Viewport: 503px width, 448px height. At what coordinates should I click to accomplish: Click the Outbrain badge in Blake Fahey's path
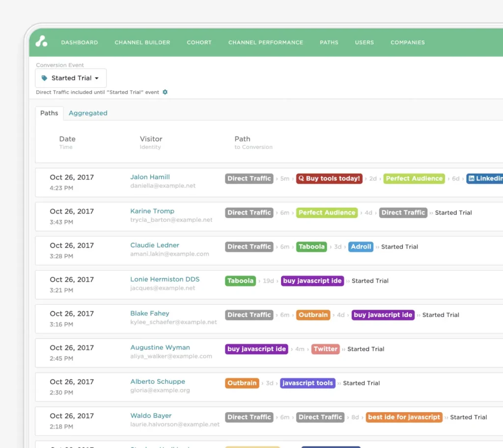coord(312,315)
